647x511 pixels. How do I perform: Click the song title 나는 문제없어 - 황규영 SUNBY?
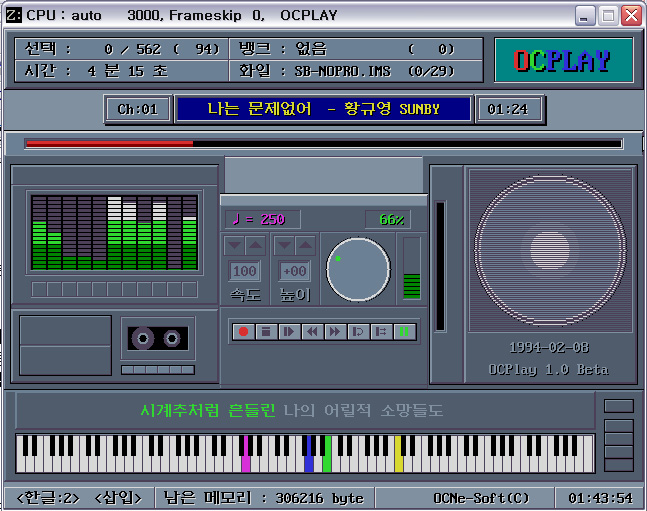coord(324,109)
